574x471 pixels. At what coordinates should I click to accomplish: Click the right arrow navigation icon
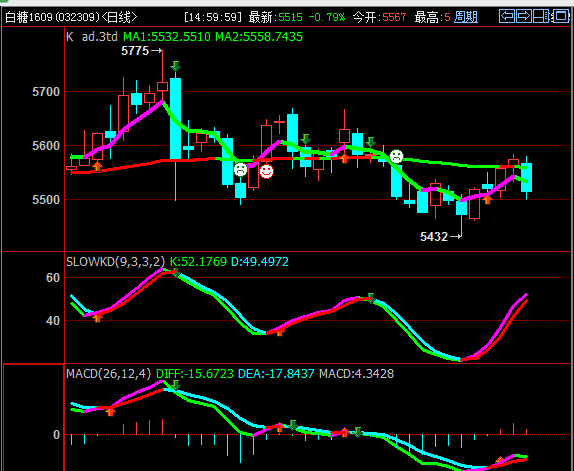coord(524,16)
